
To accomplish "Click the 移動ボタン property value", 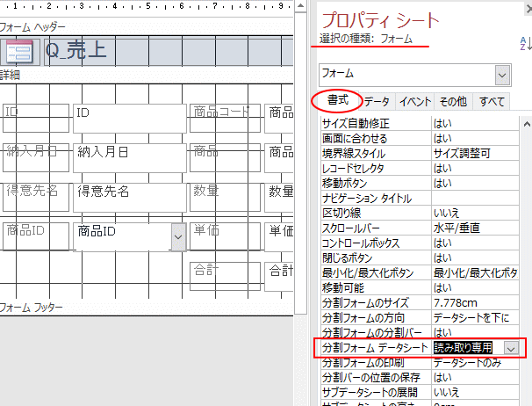I will point(475,183).
